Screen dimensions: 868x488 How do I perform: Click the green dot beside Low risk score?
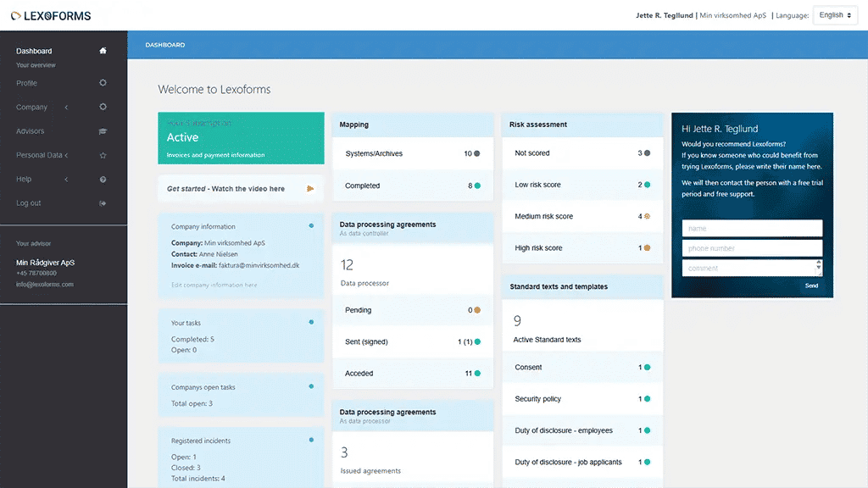647,184
